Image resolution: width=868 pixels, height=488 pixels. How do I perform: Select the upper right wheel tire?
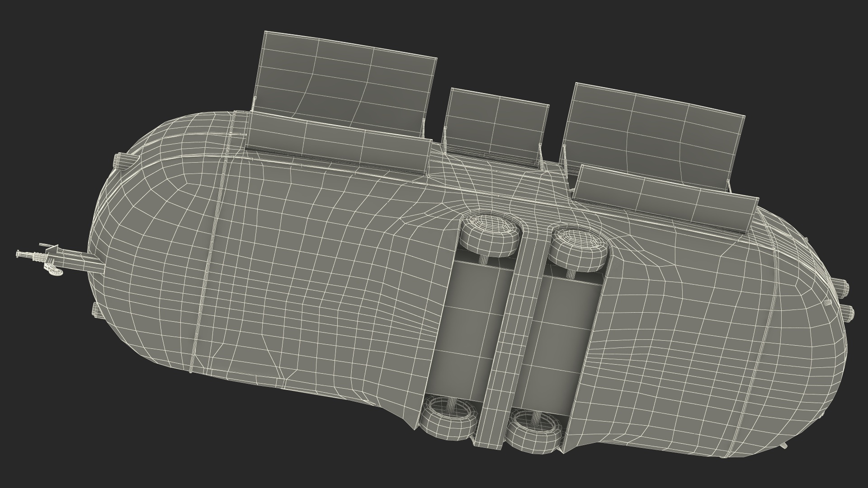[x=579, y=248]
